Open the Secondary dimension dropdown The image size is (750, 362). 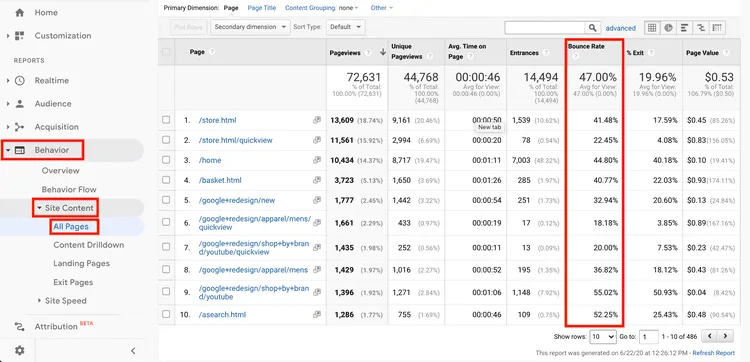coord(250,27)
